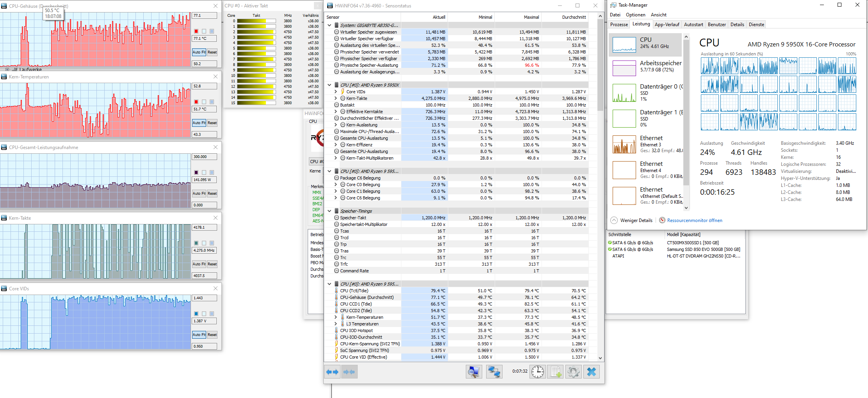The height and width of the screenshot is (398, 868).
Task: Click the circle icon beside Command Rate
Action: click(336, 271)
